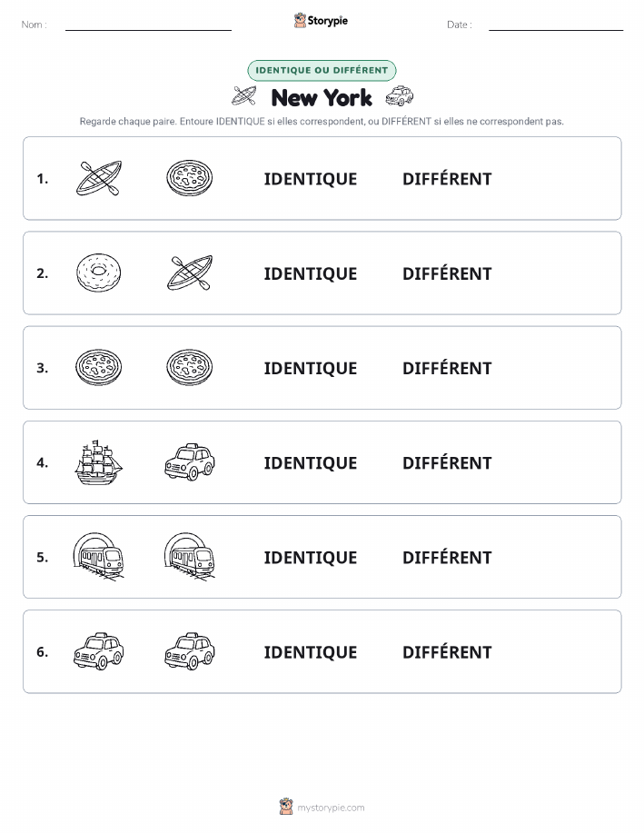This screenshot has width=644, height=833.
Task: Click the right taxi icon in row 6
Action: pyautogui.click(x=190, y=651)
